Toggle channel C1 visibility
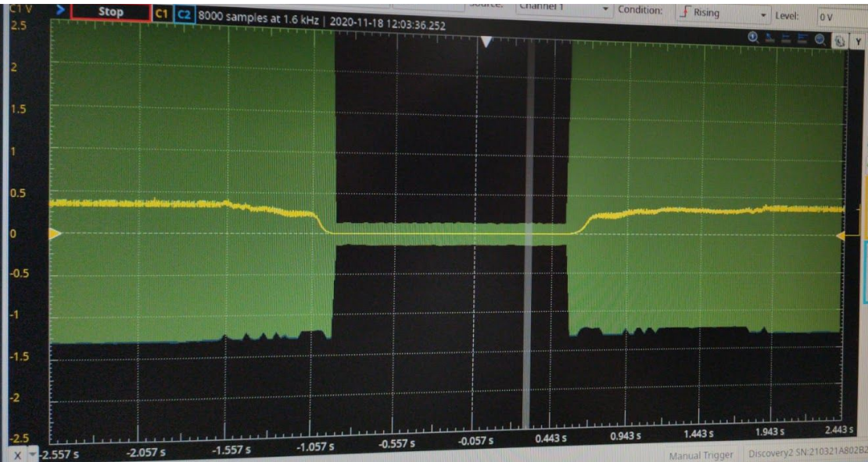Image resolution: width=868 pixels, height=462 pixels. [x=162, y=13]
